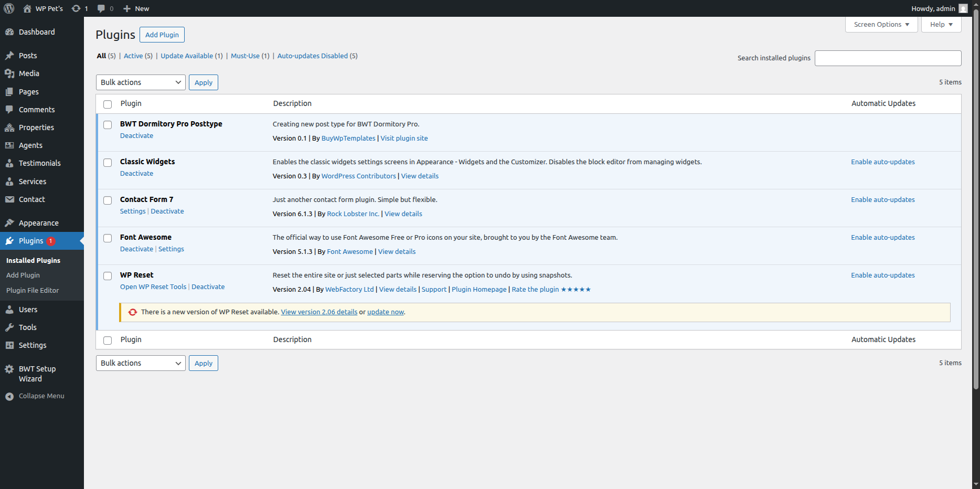Collapse the sidebar menu arrow icon
Viewport: 980px width, 489px height.
9,396
